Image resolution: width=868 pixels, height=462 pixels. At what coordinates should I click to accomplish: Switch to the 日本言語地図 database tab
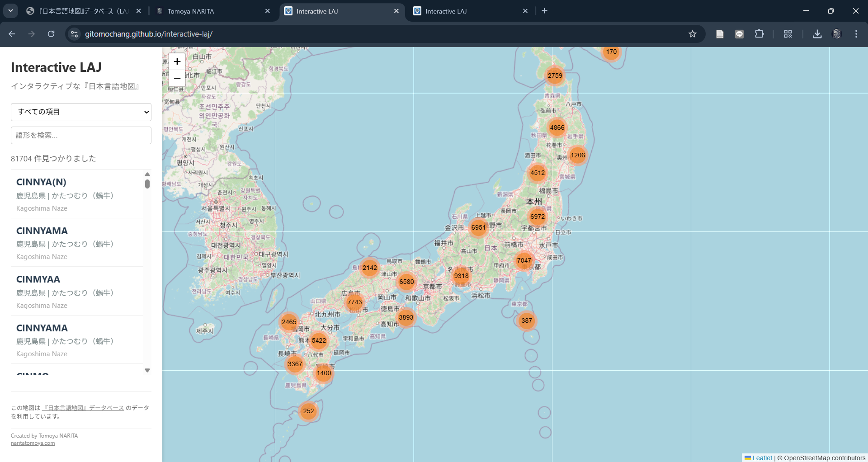click(84, 11)
